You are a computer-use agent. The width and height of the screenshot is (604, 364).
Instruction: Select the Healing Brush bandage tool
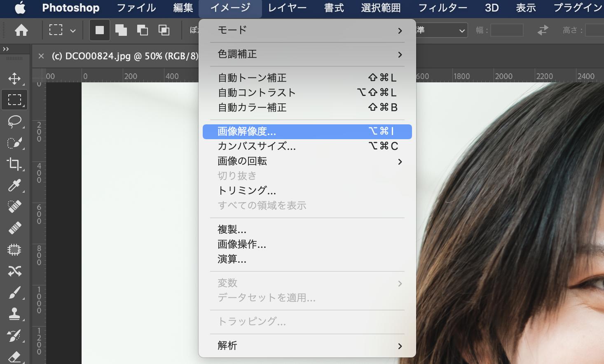click(x=14, y=228)
